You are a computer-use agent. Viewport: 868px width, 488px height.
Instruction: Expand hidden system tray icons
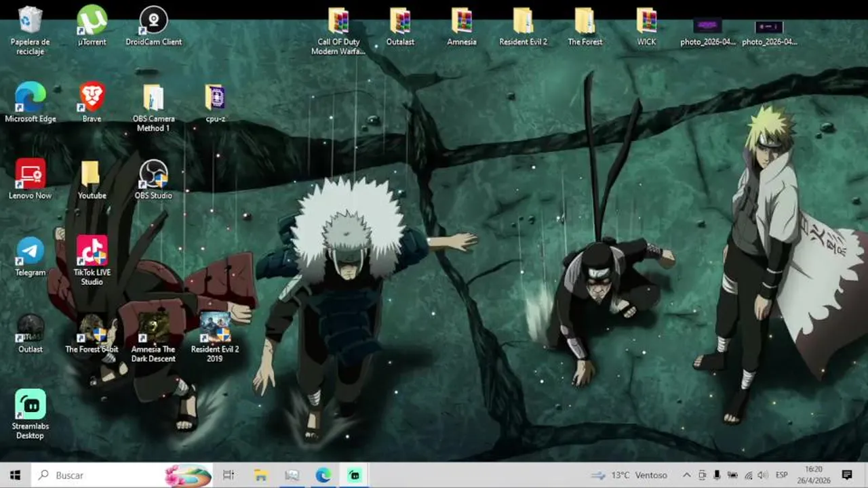[686, 475]
